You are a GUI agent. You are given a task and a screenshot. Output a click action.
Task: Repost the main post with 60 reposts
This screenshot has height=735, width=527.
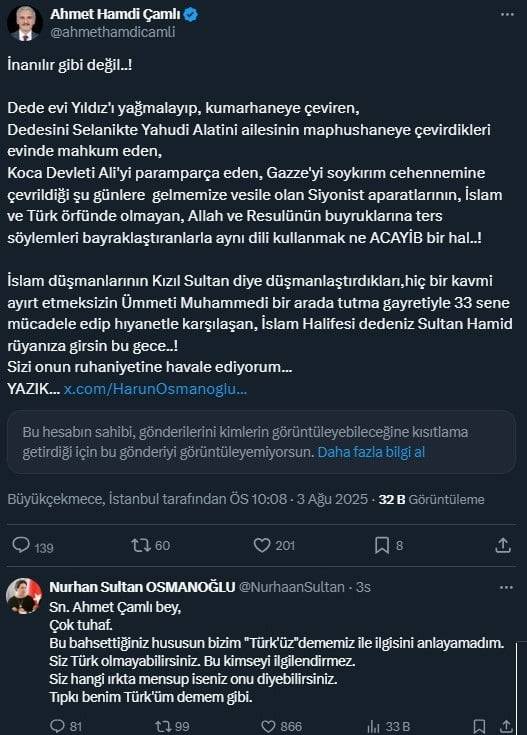click(x=140, y=545)
